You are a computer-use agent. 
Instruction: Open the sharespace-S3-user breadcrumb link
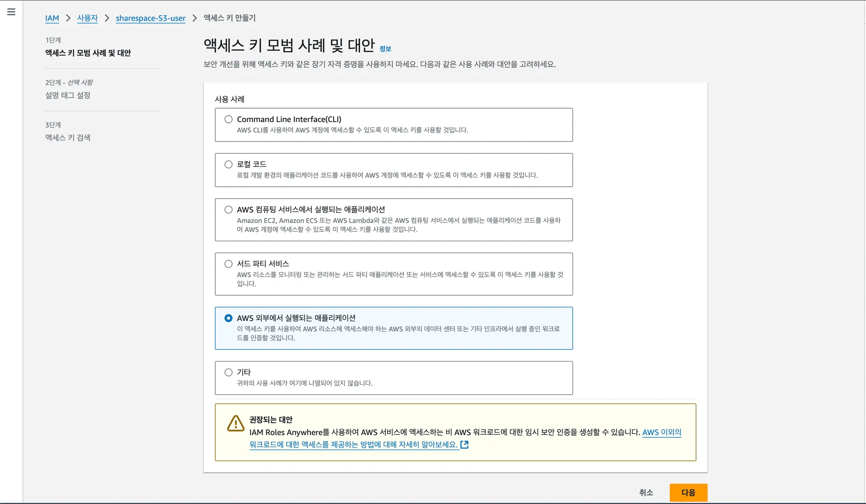[x=151, y=18]
